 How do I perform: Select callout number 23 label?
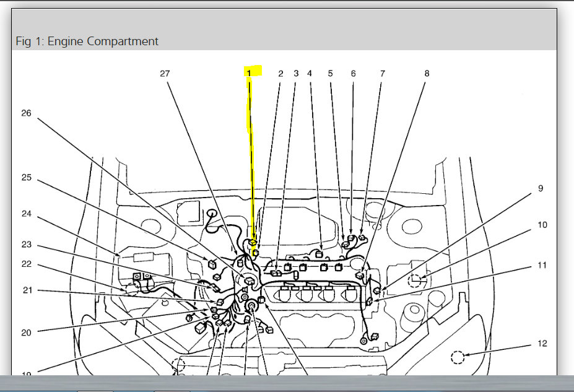[27, 244]
